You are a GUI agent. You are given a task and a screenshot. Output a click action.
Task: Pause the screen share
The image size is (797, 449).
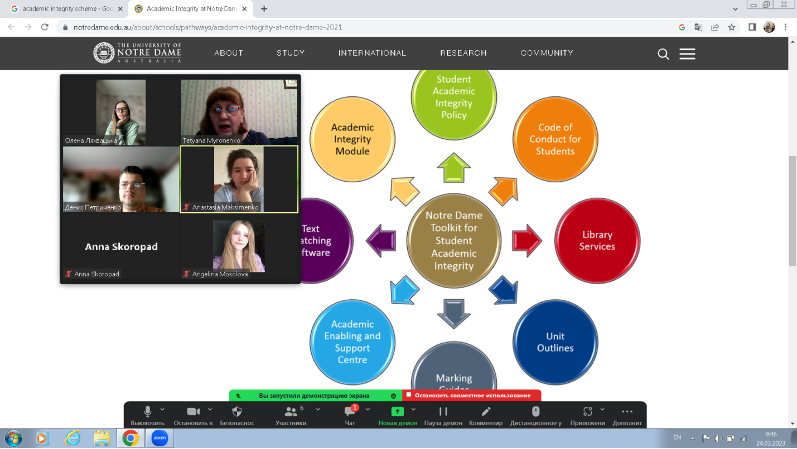point(441,412)
